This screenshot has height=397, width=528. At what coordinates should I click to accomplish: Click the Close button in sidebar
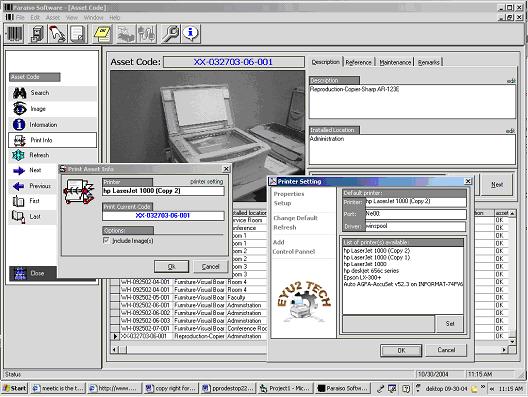(33, 273)
